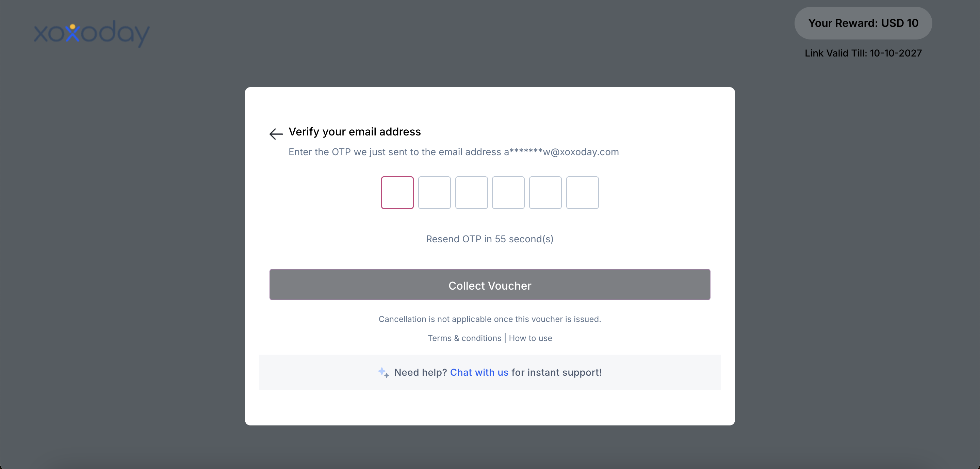Select the second OTP digit box
Viewport: 980px width, 469px height.
434,193
